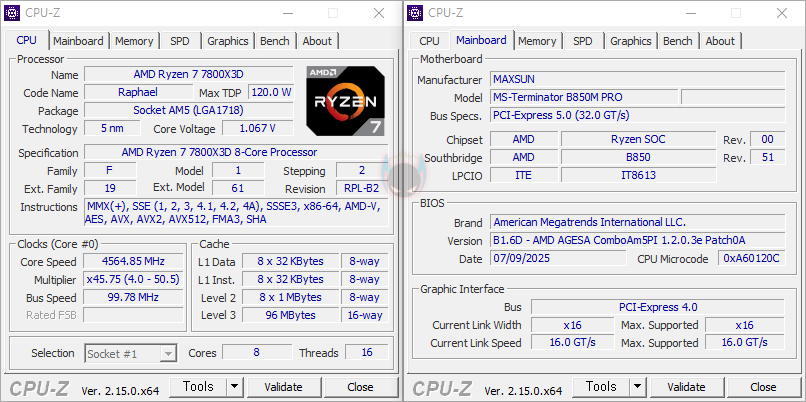Click the empty Rated FSB field
Screen dimensions: 806x402
133,315
